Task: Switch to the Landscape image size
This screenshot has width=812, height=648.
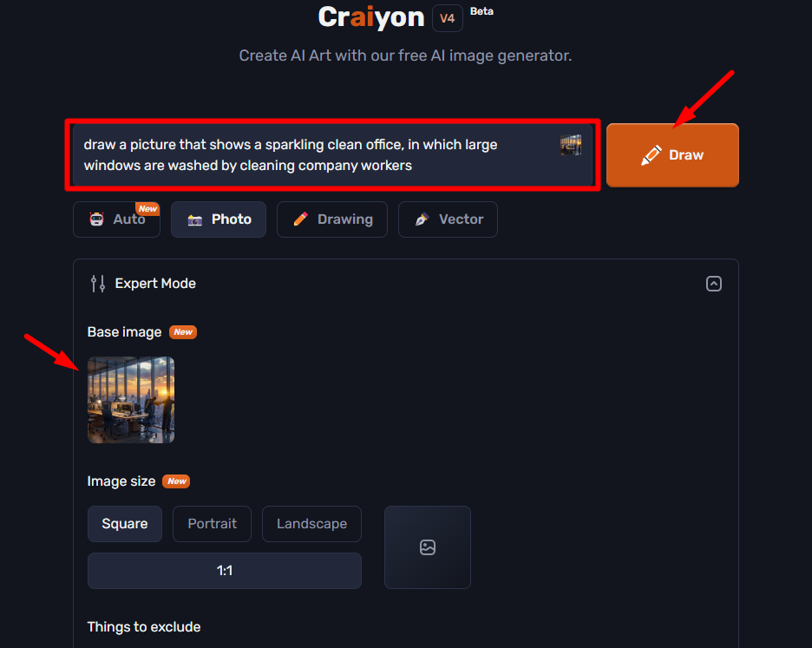Action: tap(311, 524)
